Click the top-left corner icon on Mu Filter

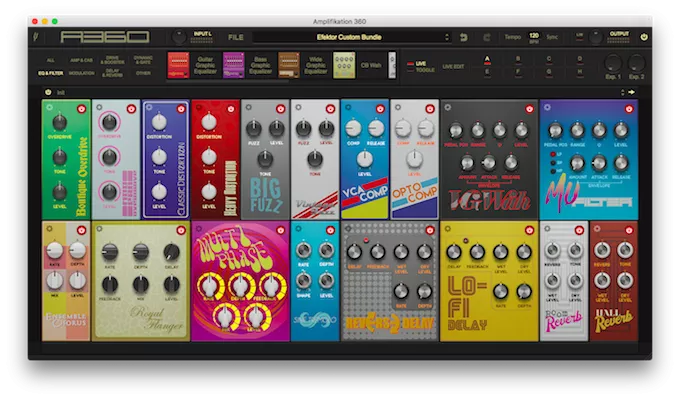click(547, 107)
